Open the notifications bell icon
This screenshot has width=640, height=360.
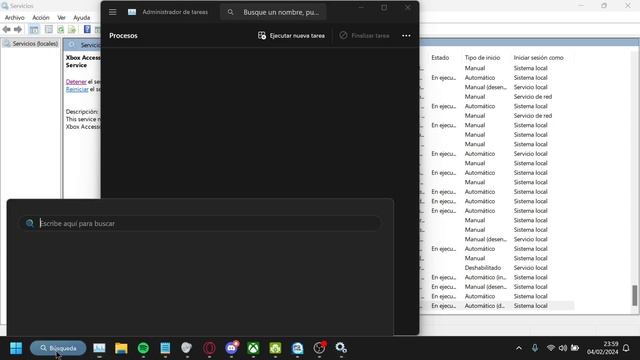pyautogui.click(x=626, y=348)
